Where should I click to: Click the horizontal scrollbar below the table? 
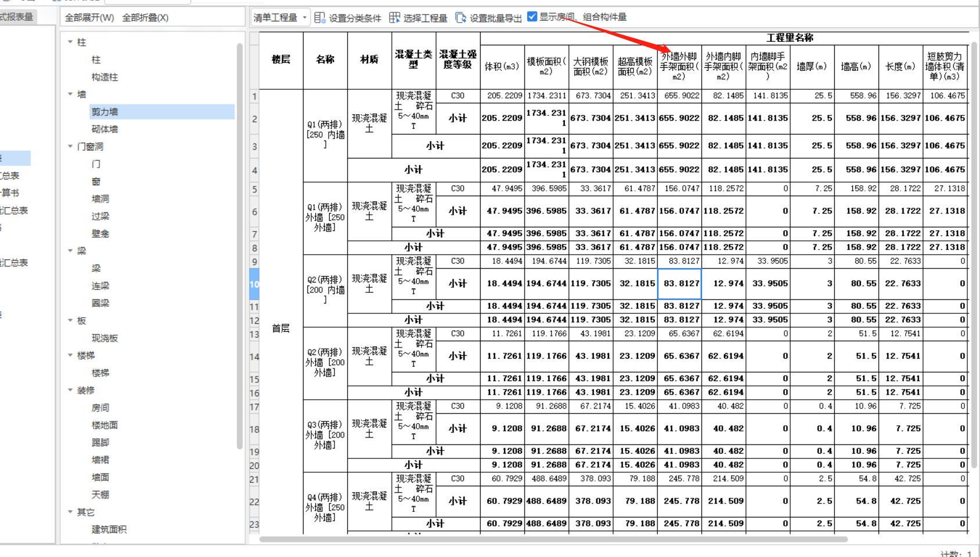coord(553,539)
